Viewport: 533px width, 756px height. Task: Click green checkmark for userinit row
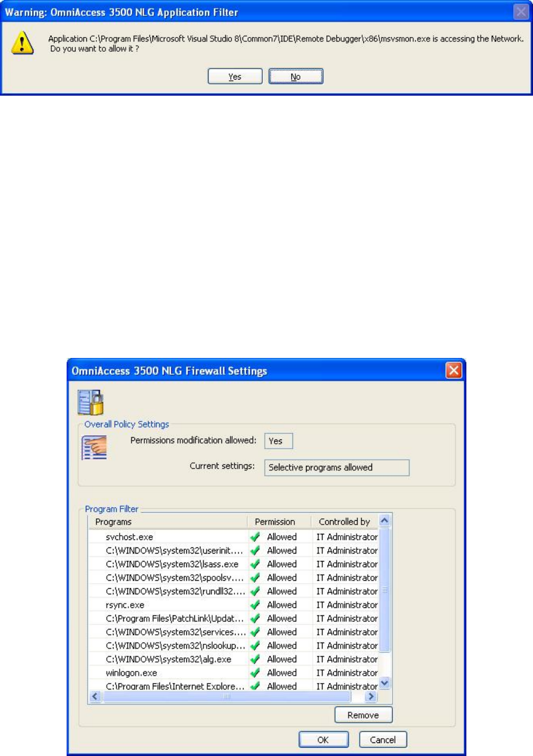coord(255,550)
